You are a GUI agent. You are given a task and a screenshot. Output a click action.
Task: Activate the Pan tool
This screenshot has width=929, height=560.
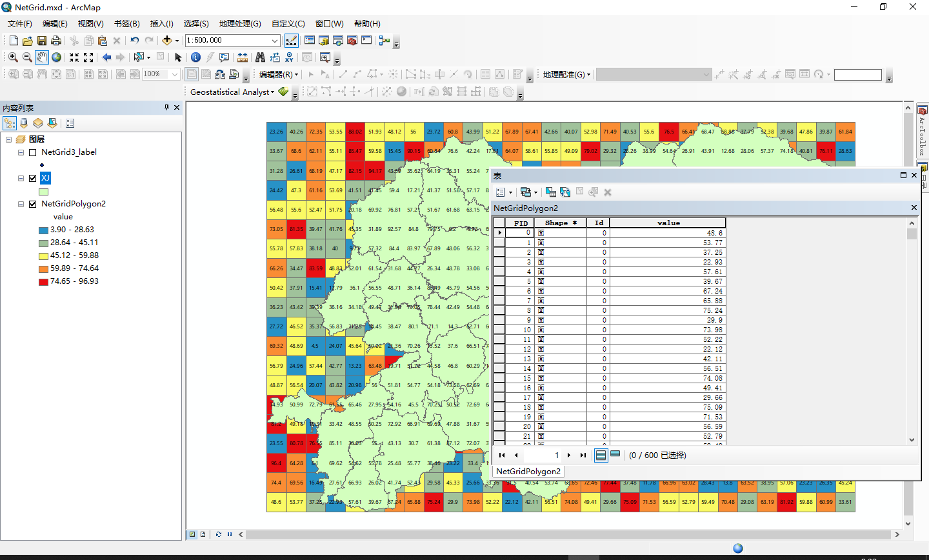point(42,57)
